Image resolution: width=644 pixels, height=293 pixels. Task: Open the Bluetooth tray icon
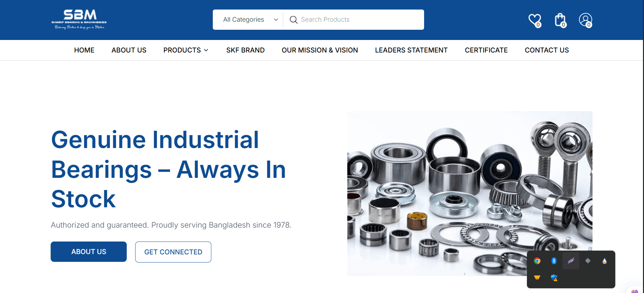tap(554, 261)
